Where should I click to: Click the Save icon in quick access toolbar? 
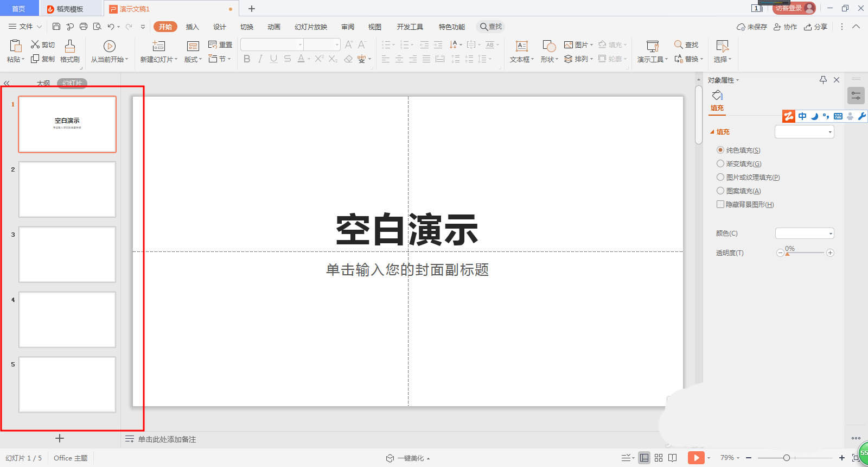pos(56,27)
